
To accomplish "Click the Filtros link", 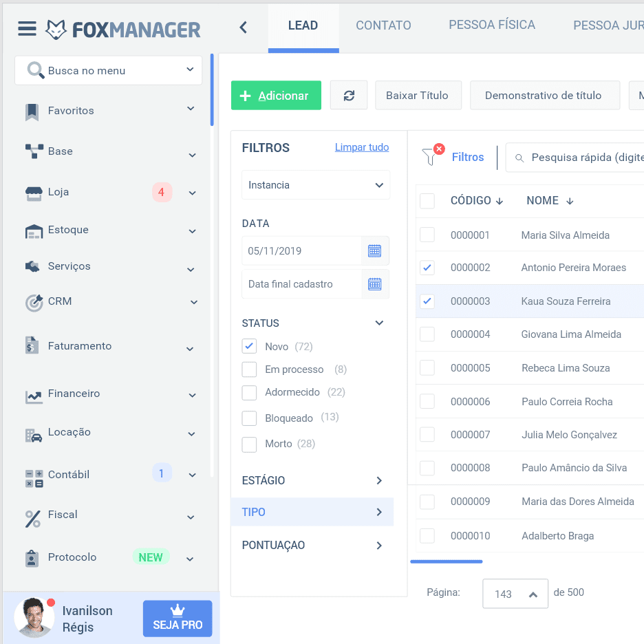I will (468, 157).
